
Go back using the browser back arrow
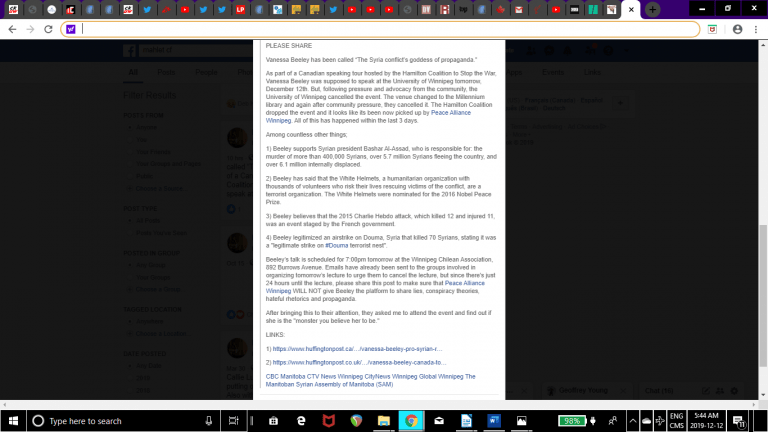click(12, 30)
